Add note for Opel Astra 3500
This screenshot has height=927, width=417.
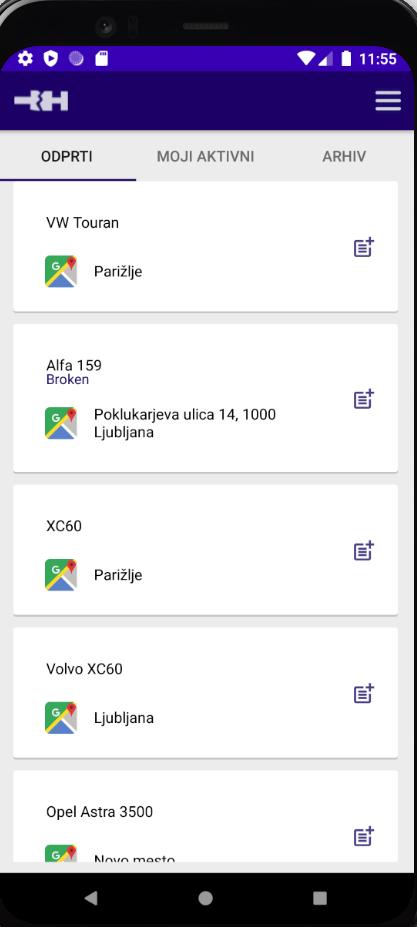click(364, 837)
